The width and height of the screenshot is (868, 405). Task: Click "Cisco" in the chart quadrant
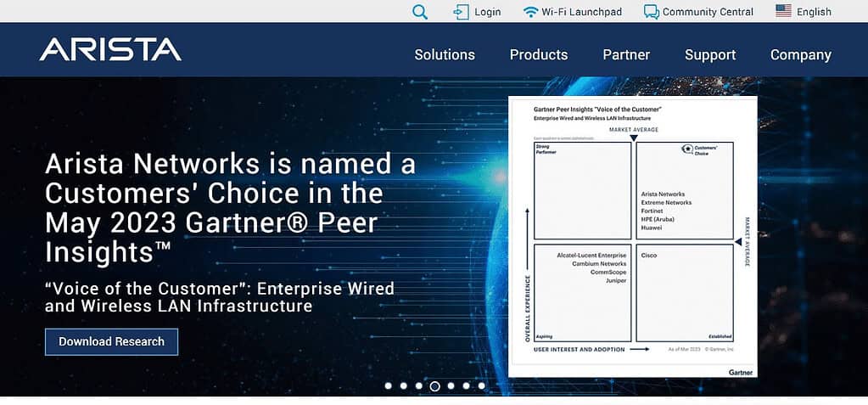[649, 256]
